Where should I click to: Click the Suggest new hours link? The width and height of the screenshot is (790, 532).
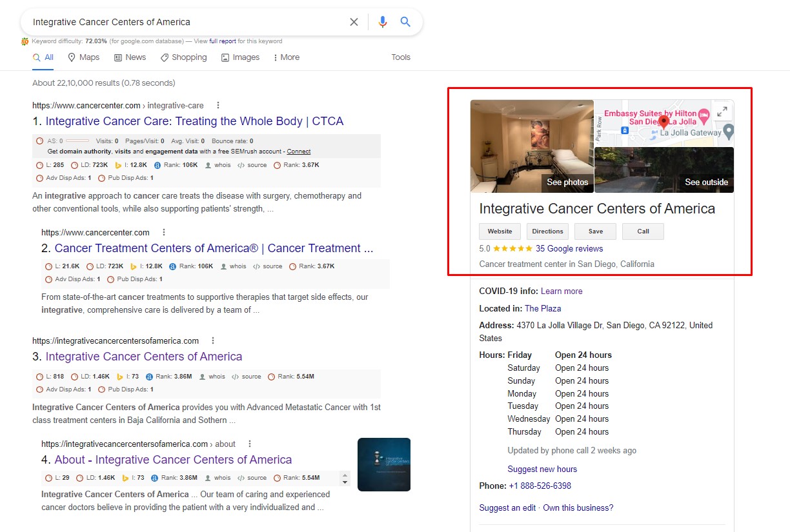542,469
